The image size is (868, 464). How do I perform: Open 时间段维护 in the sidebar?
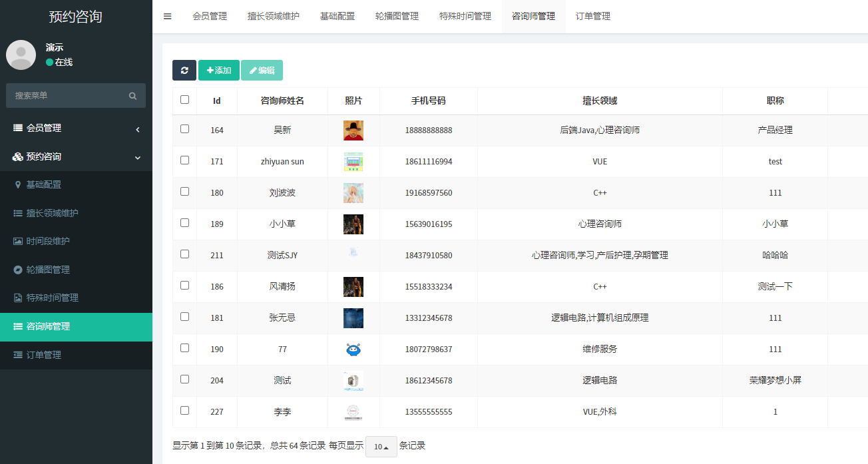[x=48, y=241]
